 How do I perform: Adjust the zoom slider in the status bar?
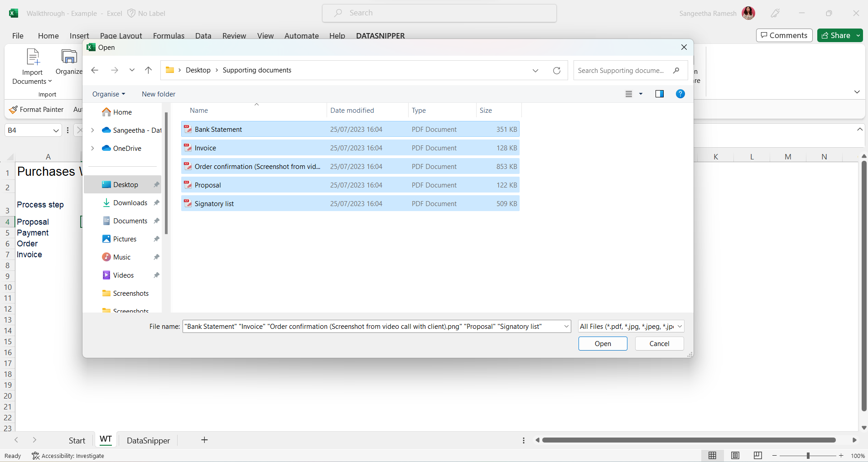808,456
